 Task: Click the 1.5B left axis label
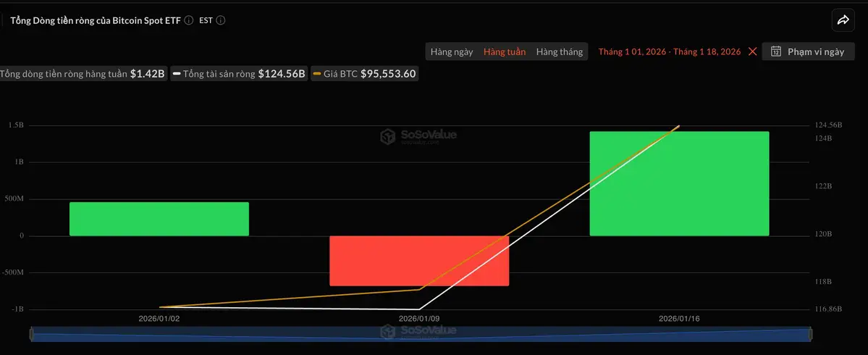tap(16, 125)
